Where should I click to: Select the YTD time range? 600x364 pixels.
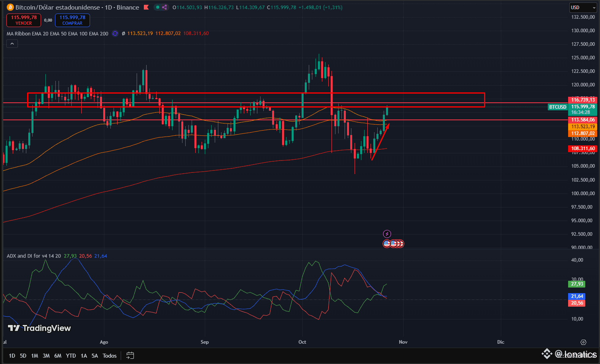71,356
